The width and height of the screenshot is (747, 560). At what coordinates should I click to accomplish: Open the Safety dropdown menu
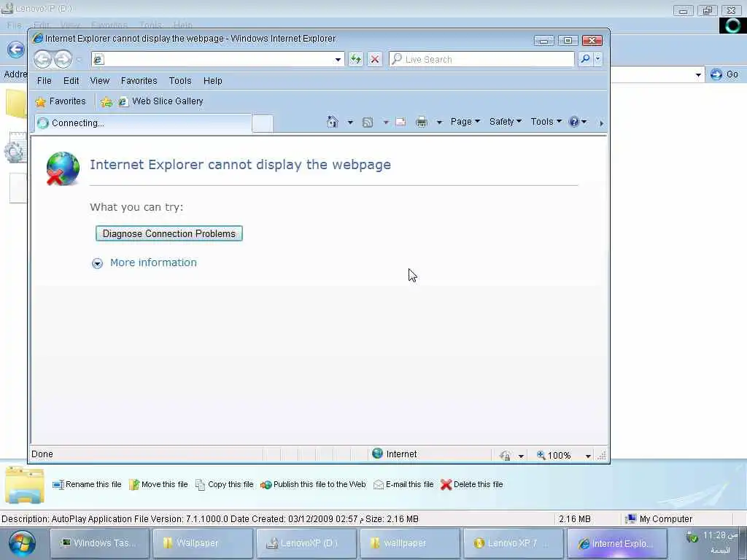[506, 122]
